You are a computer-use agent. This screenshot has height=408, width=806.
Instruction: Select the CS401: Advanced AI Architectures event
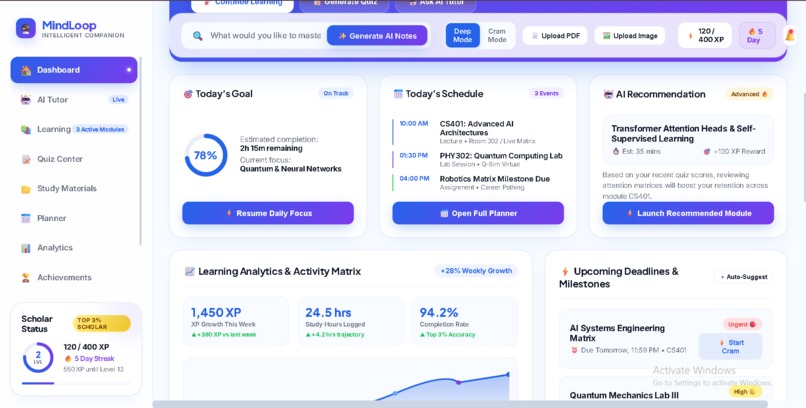pyautogui.click(x=478, y=132)
